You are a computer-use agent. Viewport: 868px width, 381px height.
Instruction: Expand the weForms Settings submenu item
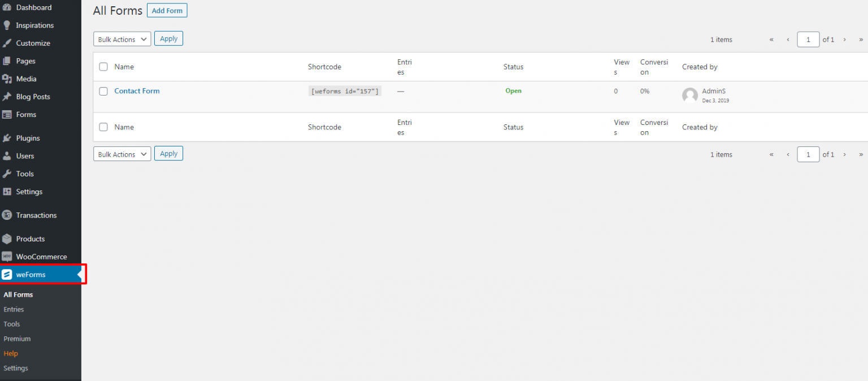[15, 368]
